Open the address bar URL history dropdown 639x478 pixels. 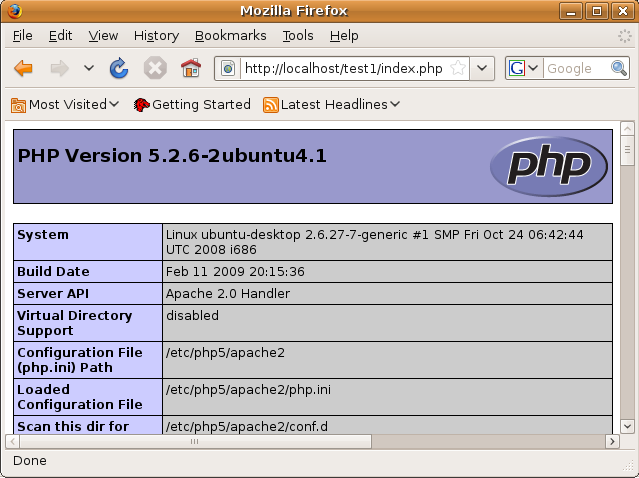[482, 68]
